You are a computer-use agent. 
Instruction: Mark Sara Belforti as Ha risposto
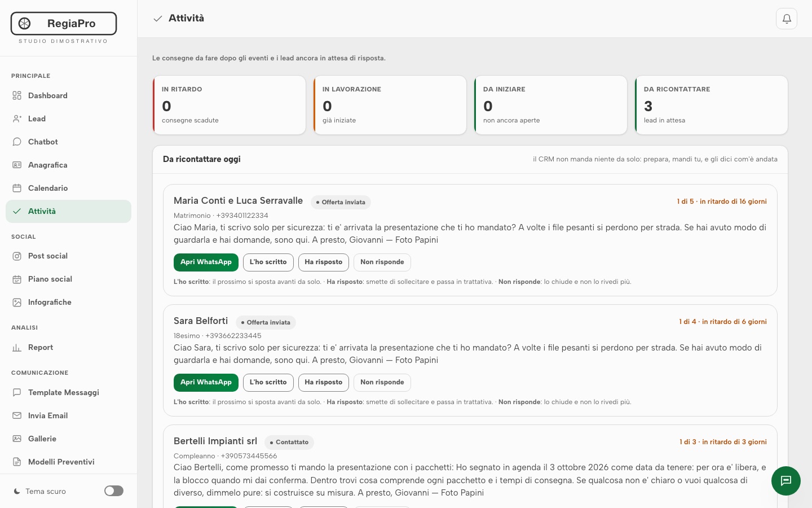pyautogui.click(x=324, y=382)
